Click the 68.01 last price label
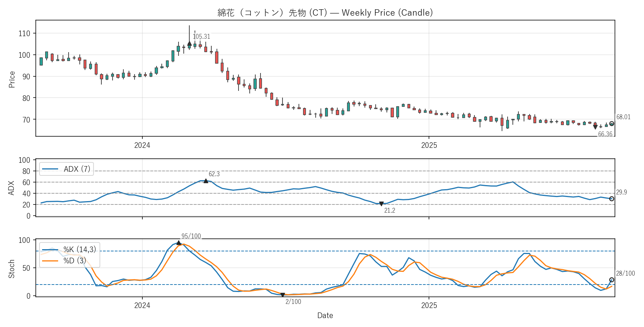This screenshot has height=327, width=644. pyautogui.click(x=623, y=117)
